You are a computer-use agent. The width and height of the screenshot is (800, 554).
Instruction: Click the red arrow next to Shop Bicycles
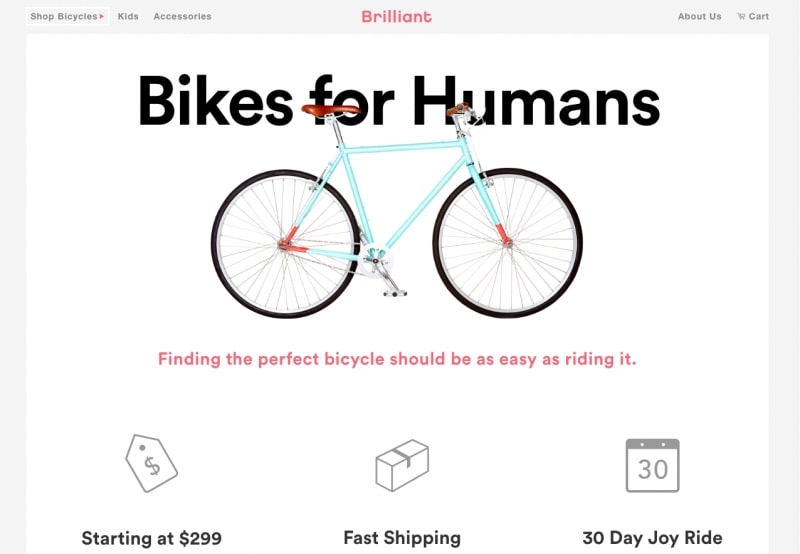tap(102, 17)
